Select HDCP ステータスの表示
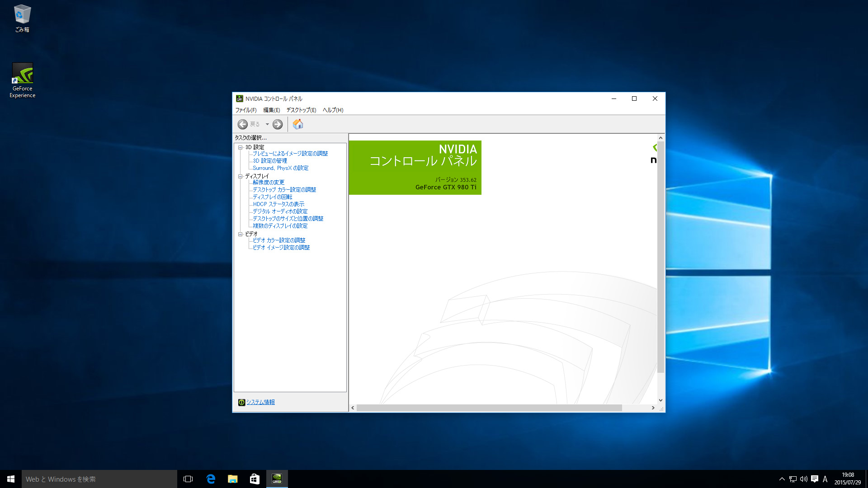Screen dimensions: 868x488 coord(278,204)
